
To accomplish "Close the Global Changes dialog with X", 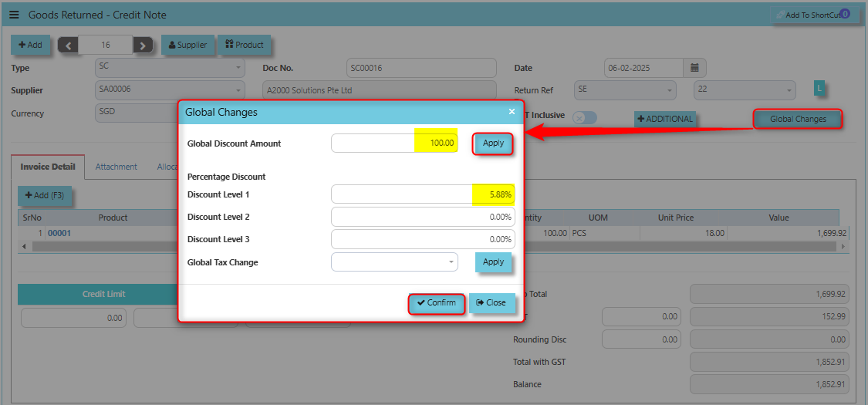I will point(512,112).
